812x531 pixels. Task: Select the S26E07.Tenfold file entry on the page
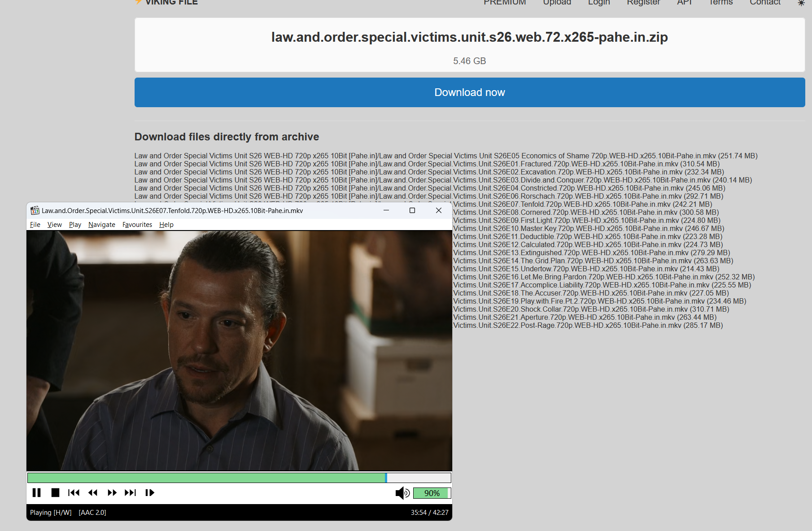583,205
